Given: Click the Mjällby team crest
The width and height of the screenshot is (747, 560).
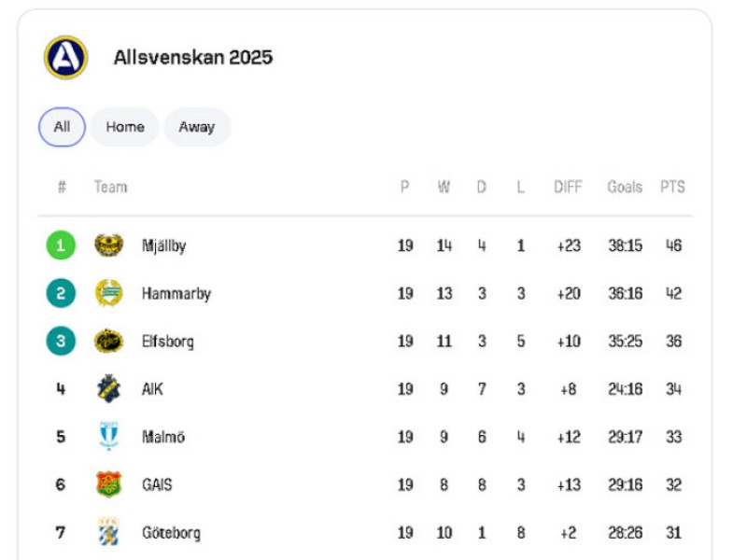Looking at the screenshot, I should (x=108, y=245).
